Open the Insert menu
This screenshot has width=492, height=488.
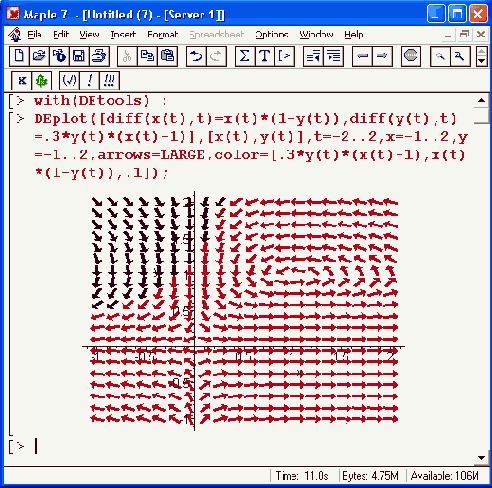[123, 34]
